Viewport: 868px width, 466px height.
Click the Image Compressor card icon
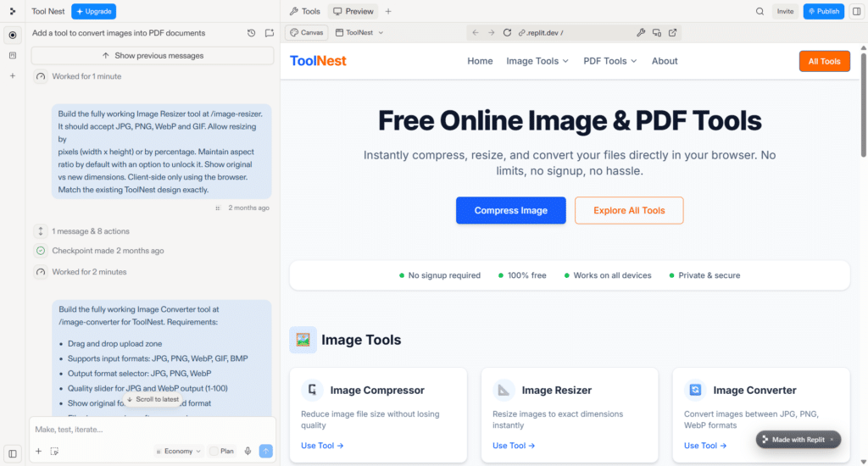pos(312,391)
